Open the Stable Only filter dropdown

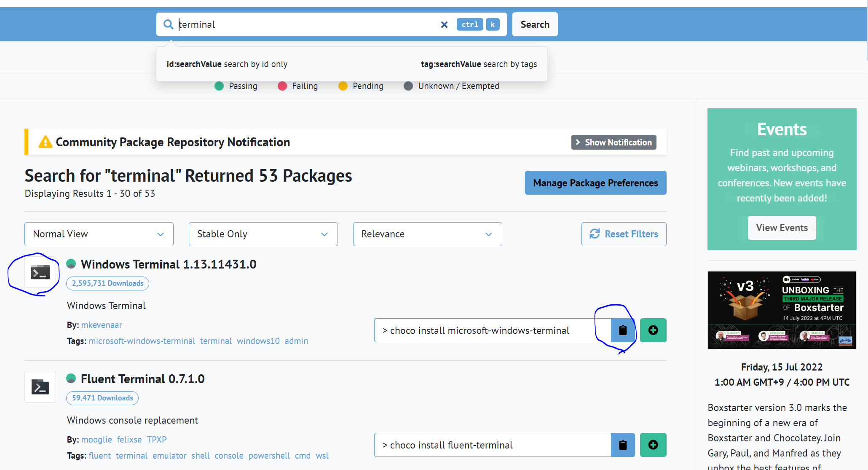click(263, 234)
